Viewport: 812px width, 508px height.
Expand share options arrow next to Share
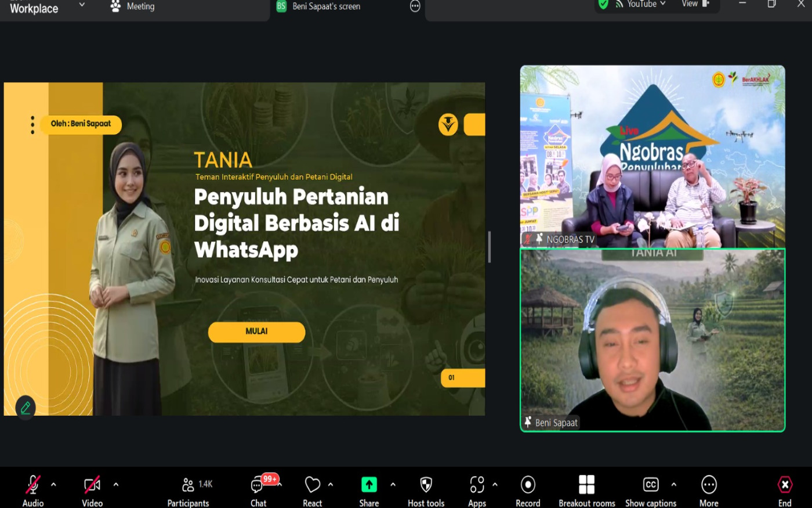pos(393,484)
